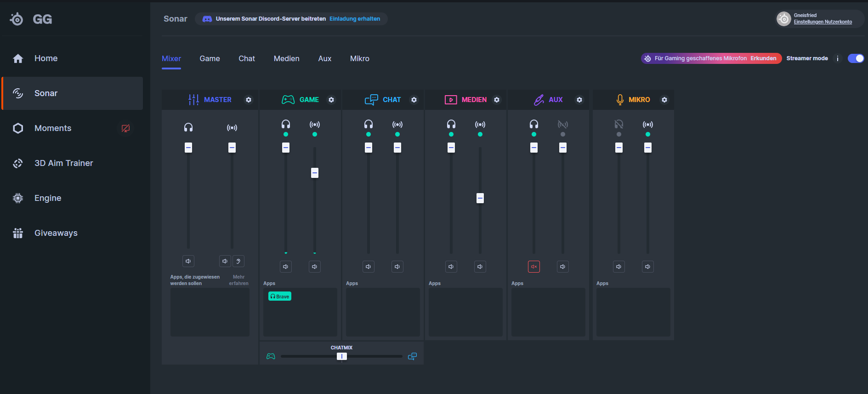Unmute the AUX headphone channel
Image resolution: width=868 pixels, height=394 pixels.
tap(534, 267)
